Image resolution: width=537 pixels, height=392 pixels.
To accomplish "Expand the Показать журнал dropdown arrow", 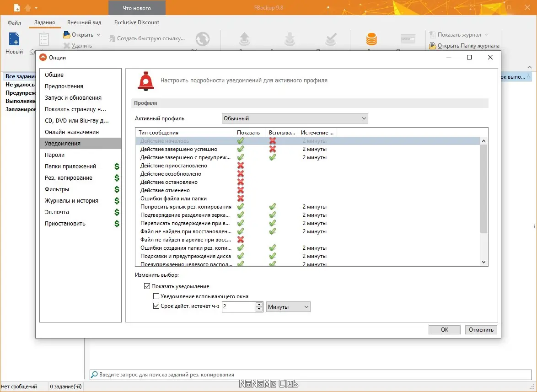I will tap(486, 35).
